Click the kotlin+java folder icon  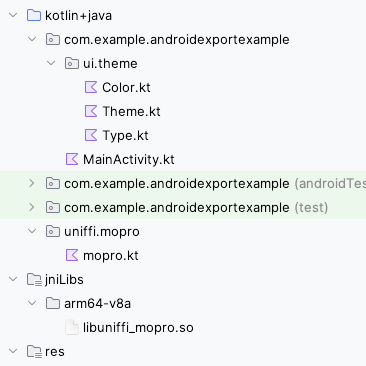[x=34, y=15]
